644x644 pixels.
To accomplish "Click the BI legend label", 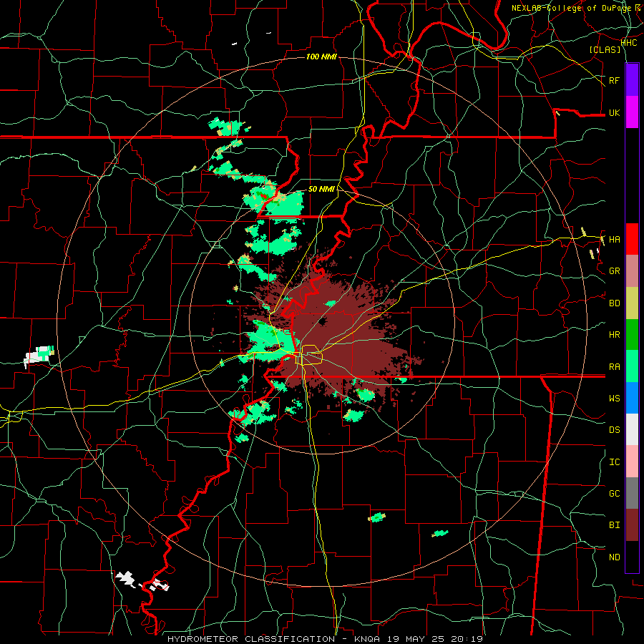I will 614,525.
